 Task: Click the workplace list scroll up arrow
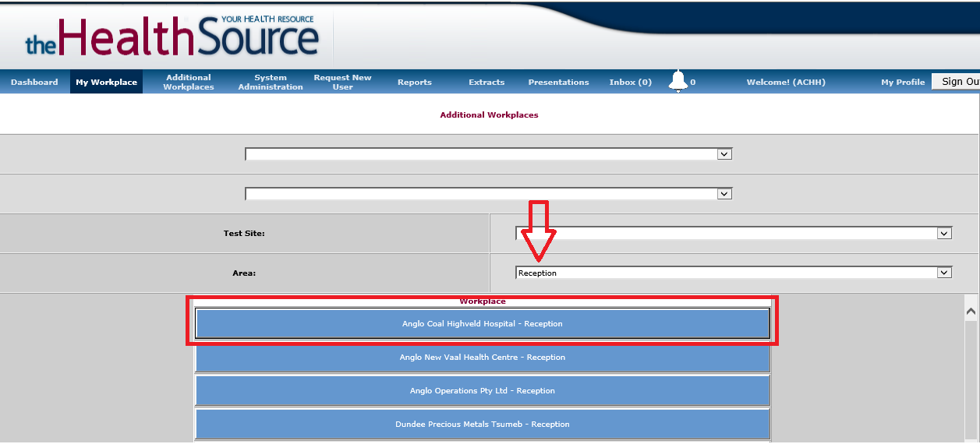point(971,311)
